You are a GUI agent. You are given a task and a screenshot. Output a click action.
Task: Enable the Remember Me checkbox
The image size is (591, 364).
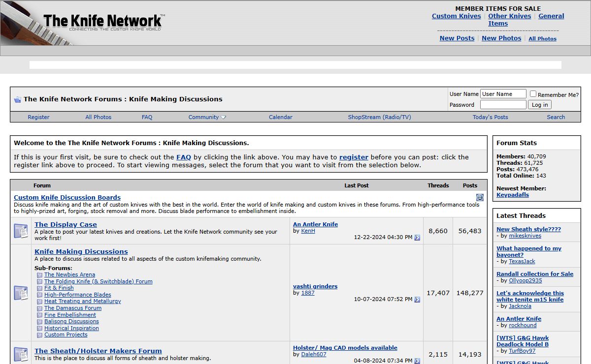(x=533, y=94)
